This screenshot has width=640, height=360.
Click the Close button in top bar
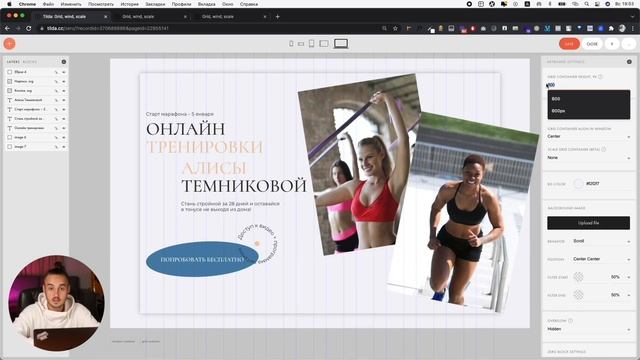pos(592,44)
